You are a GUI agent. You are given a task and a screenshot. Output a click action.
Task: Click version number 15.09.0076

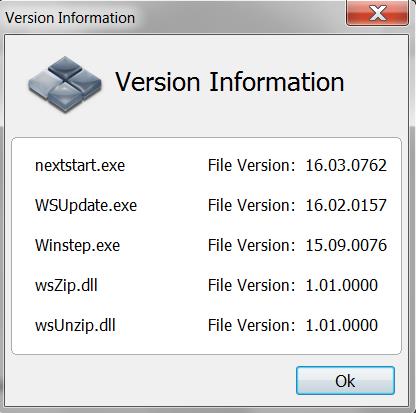click(346, 245)
